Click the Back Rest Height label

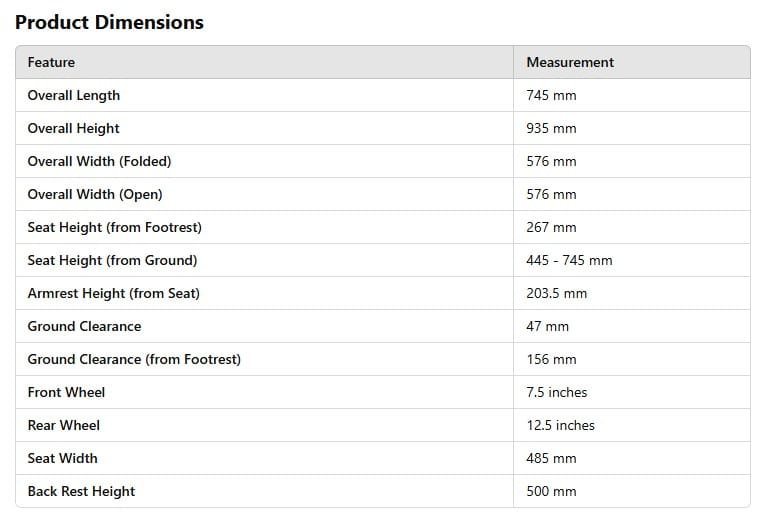[x=81, y=491]
